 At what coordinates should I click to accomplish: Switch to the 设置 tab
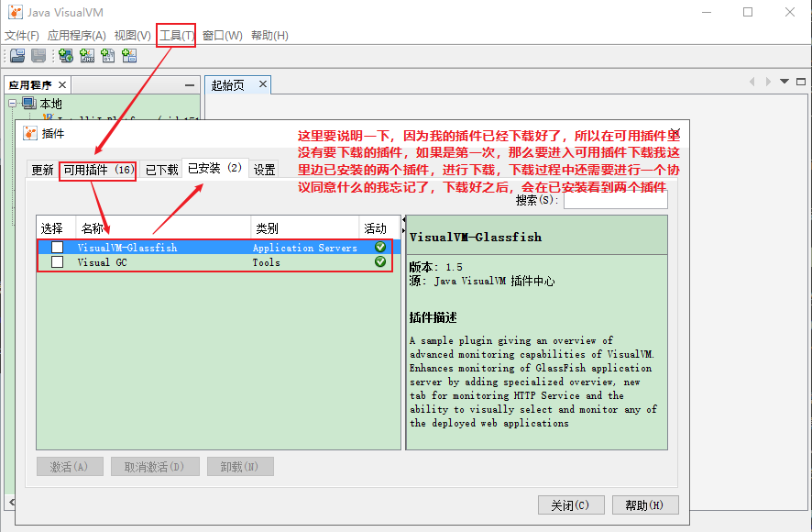pyautogui.click(x=264, y=170)
